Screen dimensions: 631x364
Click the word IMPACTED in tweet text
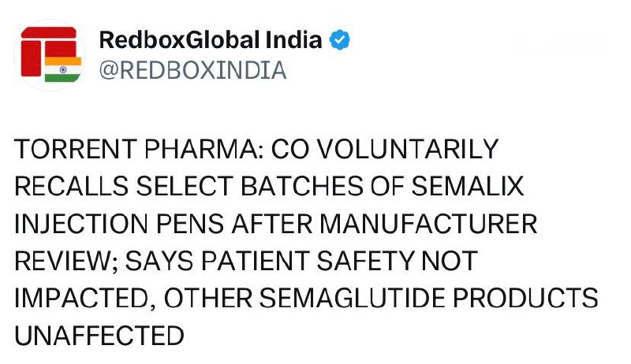[x=82, y=298]
